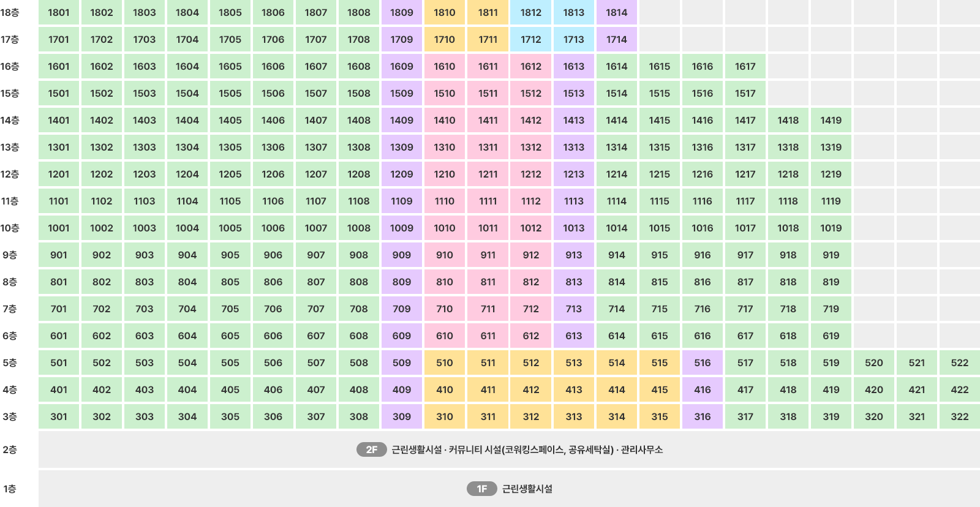This screenshot has width=980, height=507.
Task: Select unit 1610 pink cell
Action: [445, 66]
